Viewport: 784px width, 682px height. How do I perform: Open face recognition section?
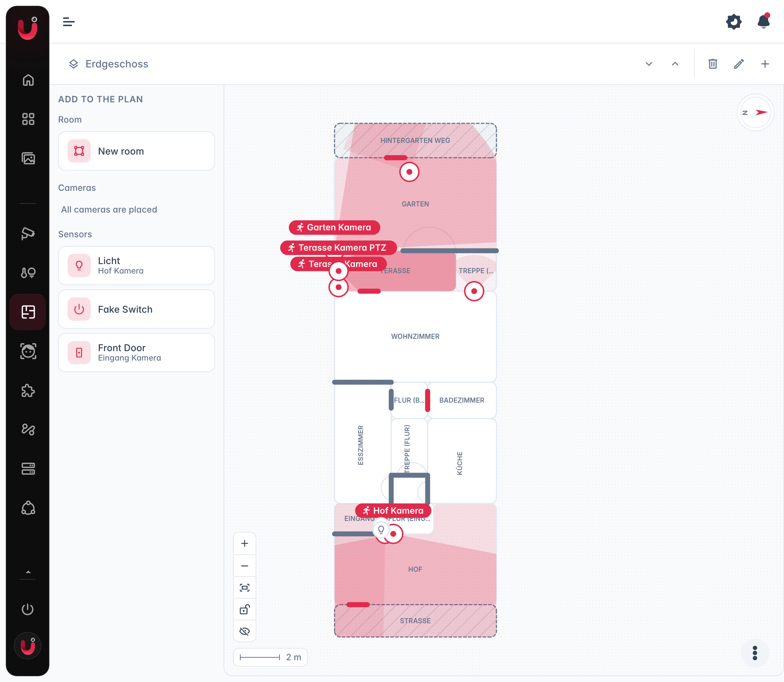click(28, 351)
